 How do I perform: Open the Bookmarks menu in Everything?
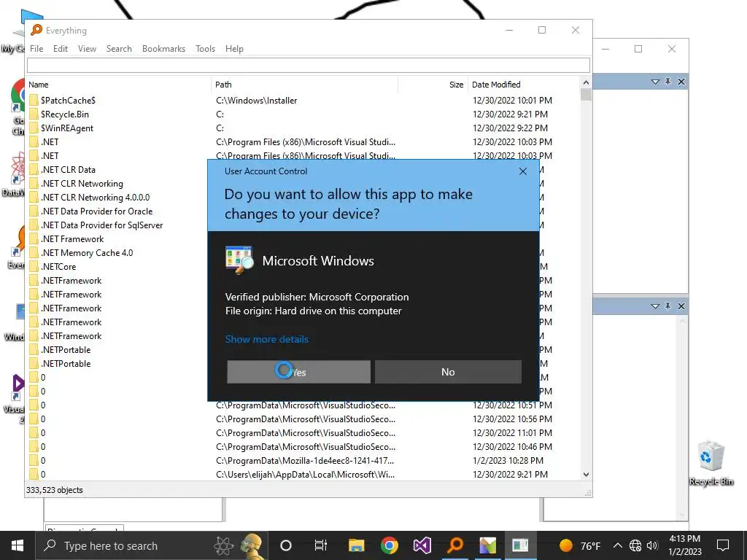pos(163,49)
